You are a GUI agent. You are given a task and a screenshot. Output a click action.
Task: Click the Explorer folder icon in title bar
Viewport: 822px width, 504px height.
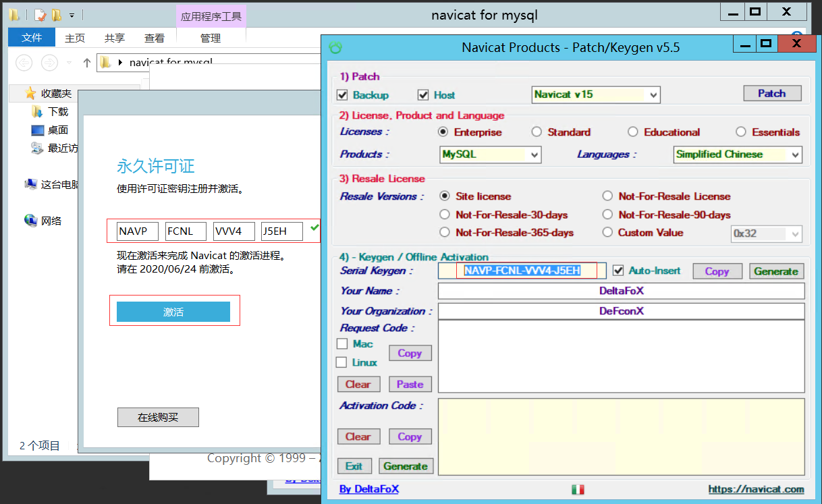pyautogui.click(x=14, y=14)
